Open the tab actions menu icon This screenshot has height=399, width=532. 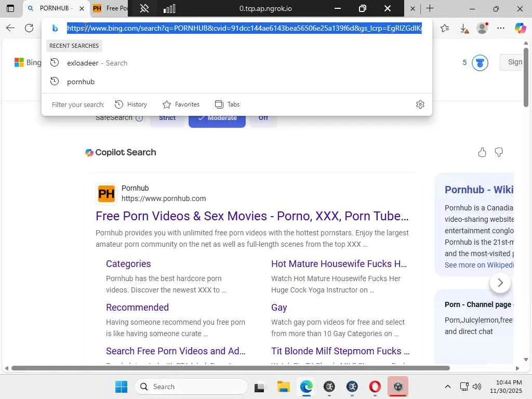[10, 8]
